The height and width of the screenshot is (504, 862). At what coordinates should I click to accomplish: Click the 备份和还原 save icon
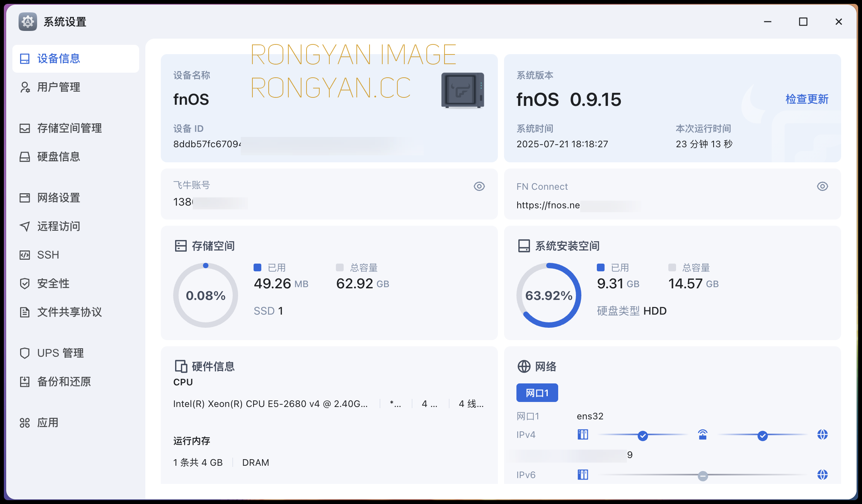coord(25,382)
